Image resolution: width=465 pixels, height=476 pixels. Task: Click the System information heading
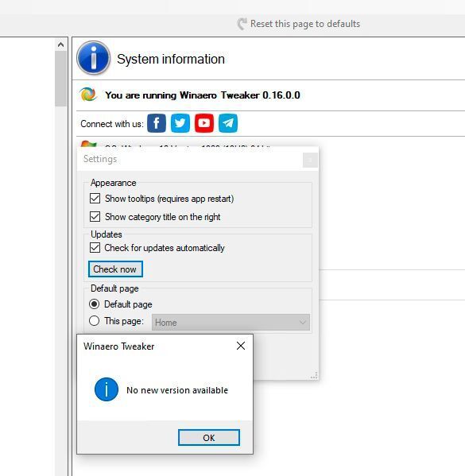(171, 59)
